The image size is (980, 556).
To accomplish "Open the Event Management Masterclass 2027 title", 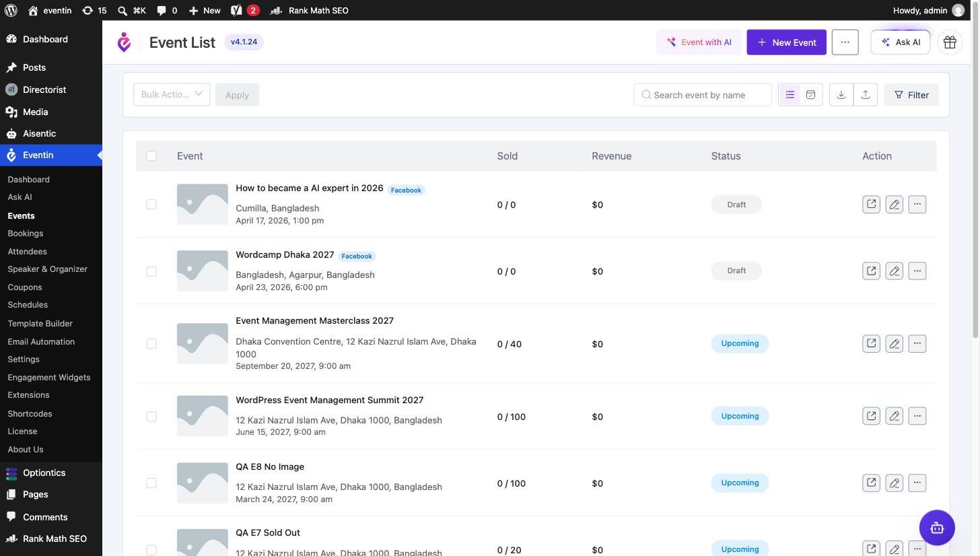I will (314, 321).
